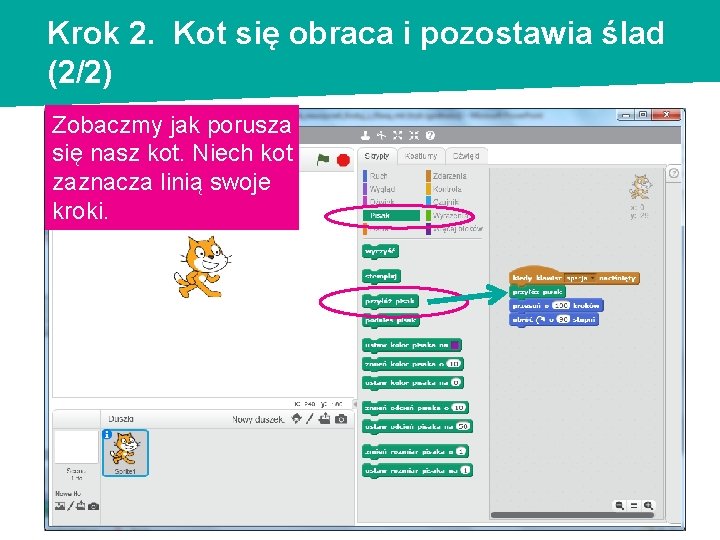Click the block help question-mark tool in toolbar
This screenshot has width=720, height=540.
(430, 135)
